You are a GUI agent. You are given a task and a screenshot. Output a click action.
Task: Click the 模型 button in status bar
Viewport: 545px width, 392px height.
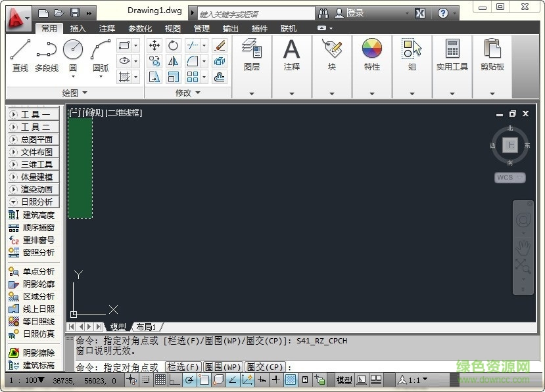tap(344, 380)
